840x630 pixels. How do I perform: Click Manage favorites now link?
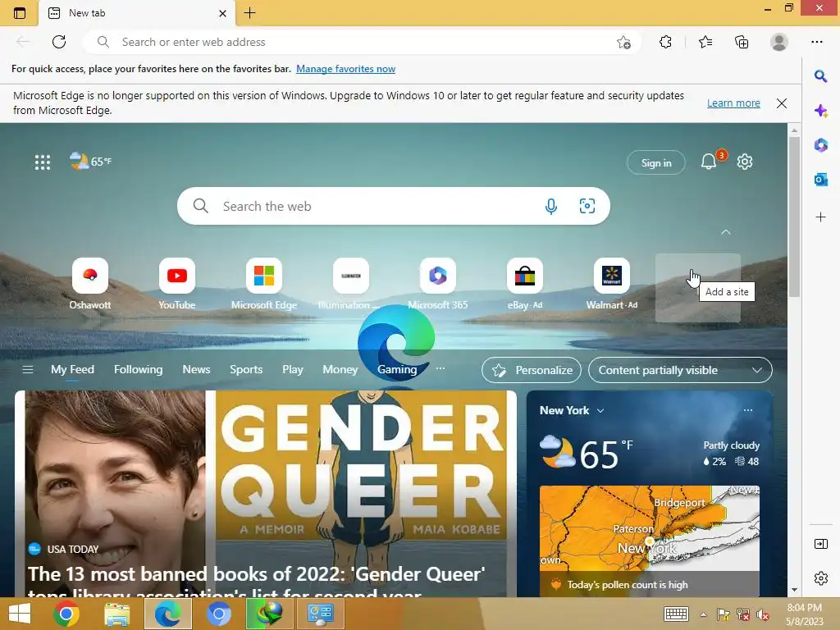(345, 69)
